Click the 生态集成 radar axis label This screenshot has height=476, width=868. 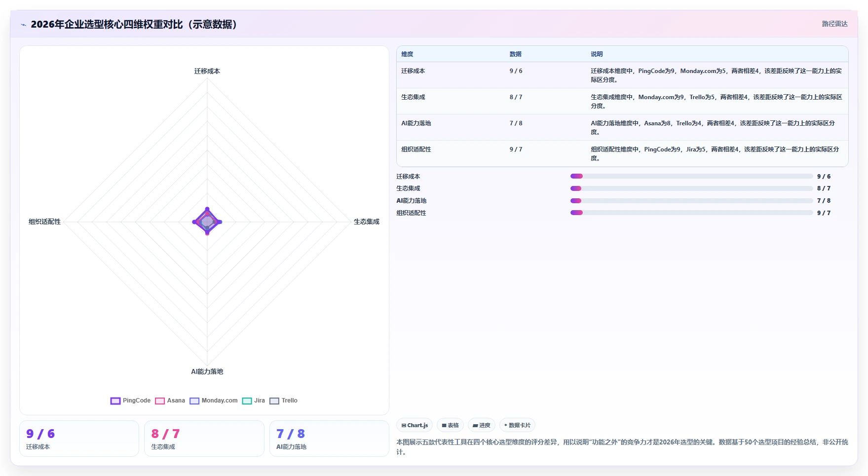pyautogui.click(x=367, y=222)
